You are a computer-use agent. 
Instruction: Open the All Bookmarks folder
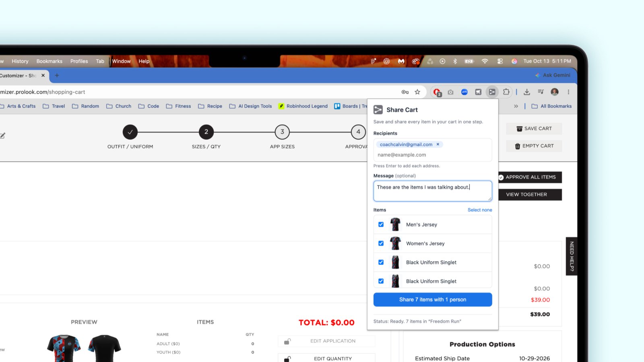551,106
